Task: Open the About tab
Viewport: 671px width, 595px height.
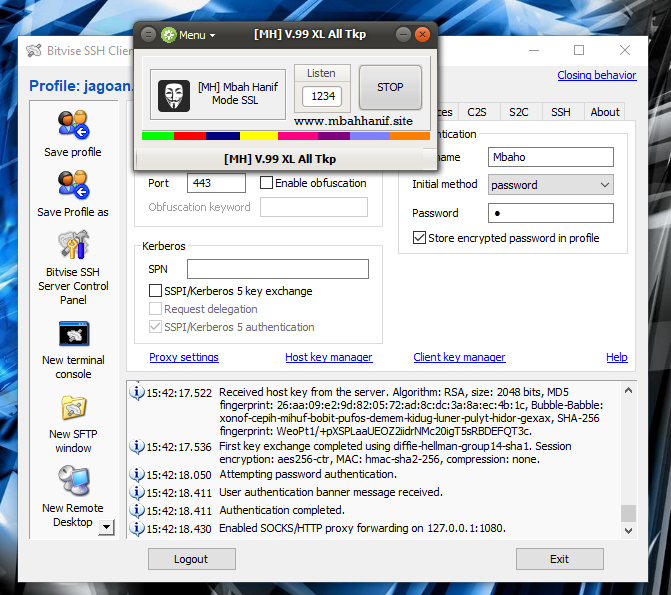Action: [x=605, y=112]
